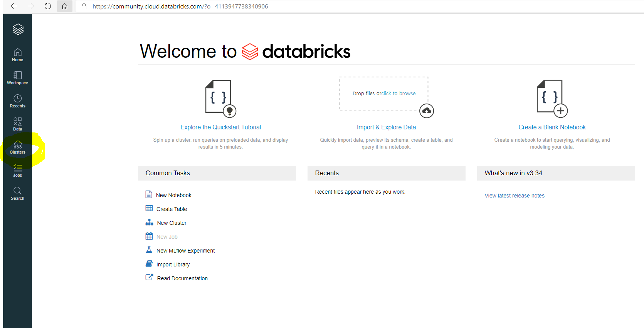Click 'Recent files appear here' text
This screenshot has height=328, width=644.
pos(360,192)
